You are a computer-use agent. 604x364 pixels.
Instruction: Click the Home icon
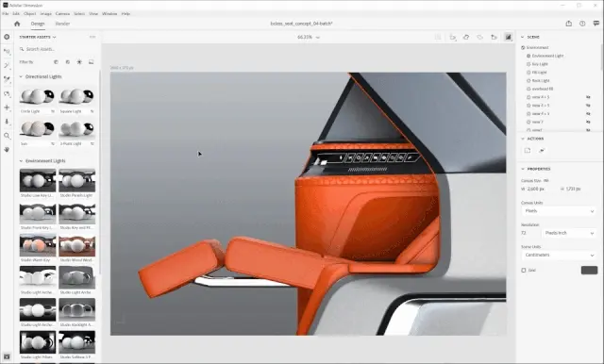(17, 24)
